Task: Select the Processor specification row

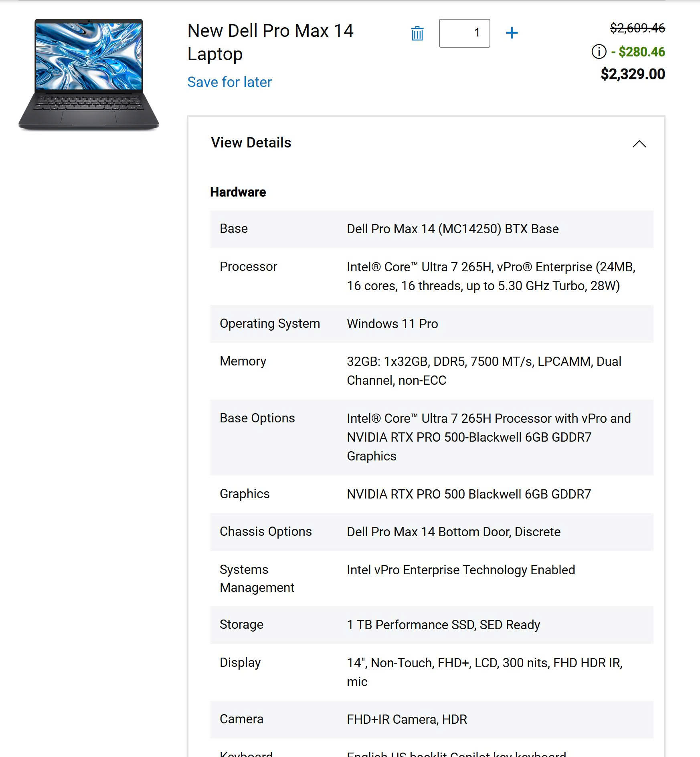Action: (431, 276)
